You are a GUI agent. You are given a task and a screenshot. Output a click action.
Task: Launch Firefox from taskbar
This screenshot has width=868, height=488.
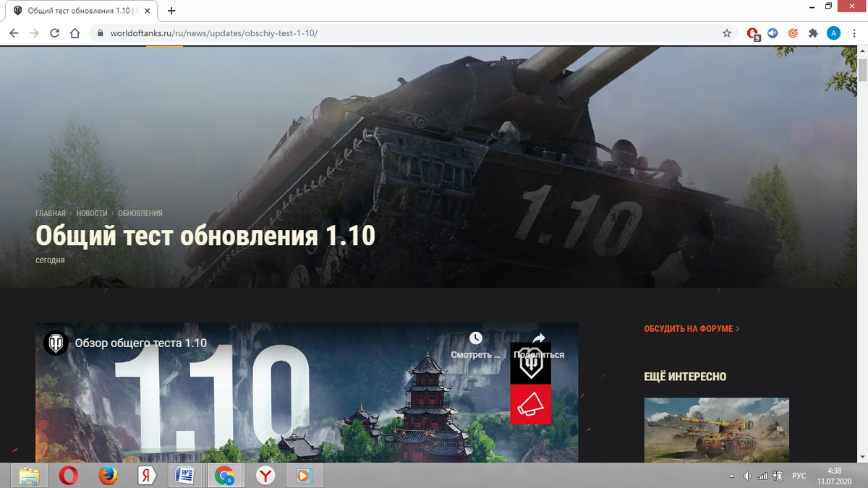[108, 476]
